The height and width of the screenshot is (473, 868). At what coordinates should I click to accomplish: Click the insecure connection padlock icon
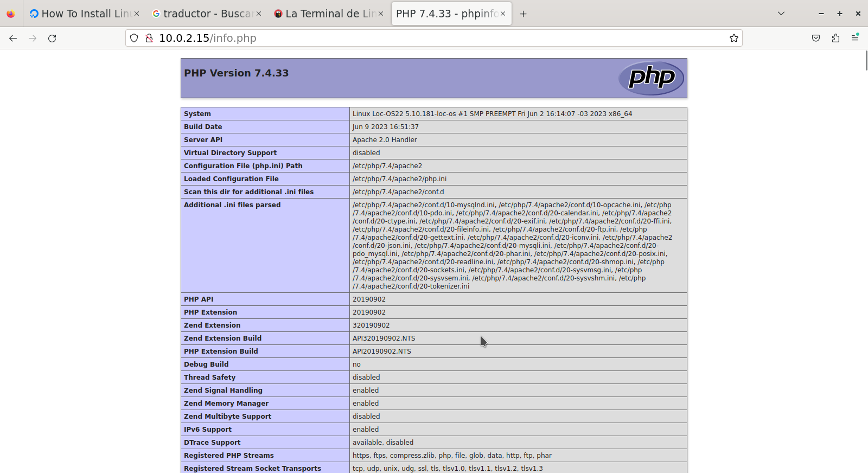149,38
